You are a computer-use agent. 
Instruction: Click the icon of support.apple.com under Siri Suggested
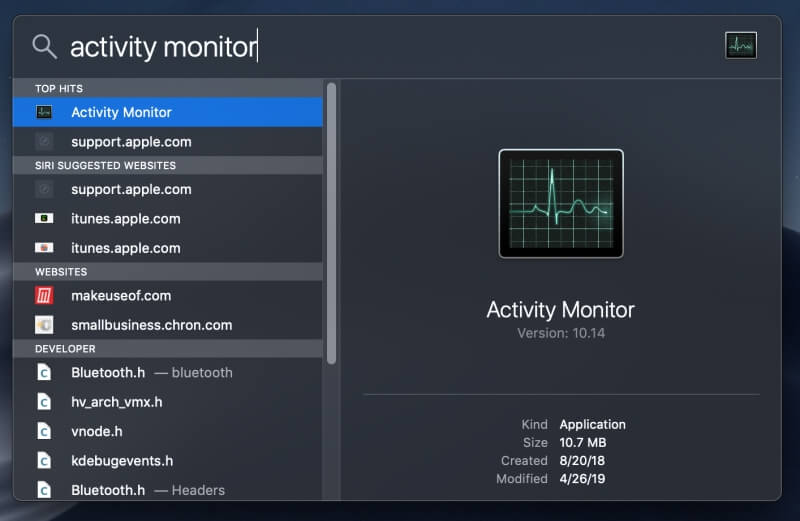click(44, 189)
